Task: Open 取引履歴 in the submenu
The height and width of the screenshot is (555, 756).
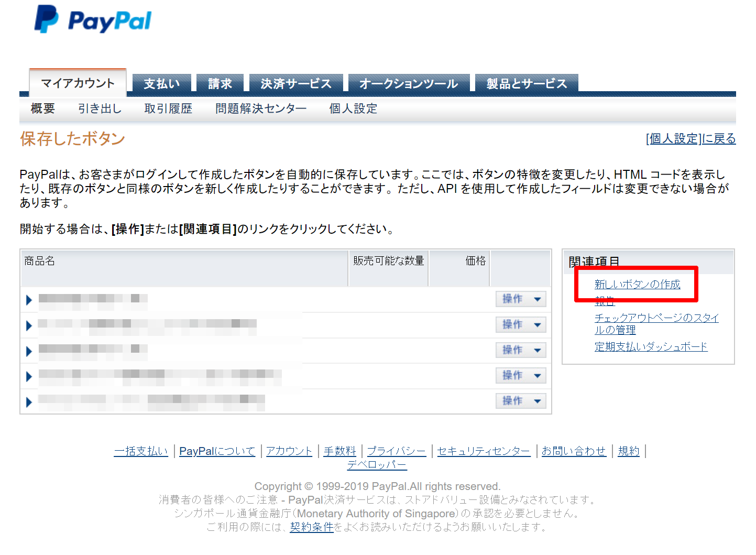Action: click(x=168, y=108)
